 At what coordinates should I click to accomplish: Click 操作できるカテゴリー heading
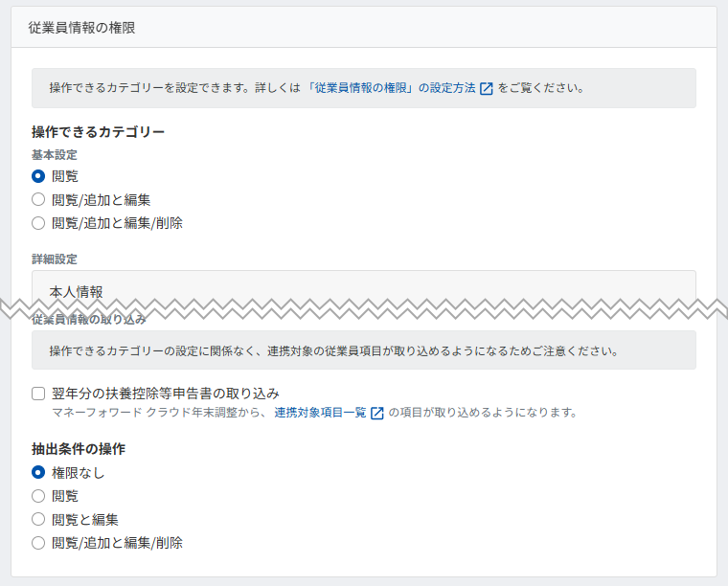(98, 132)
